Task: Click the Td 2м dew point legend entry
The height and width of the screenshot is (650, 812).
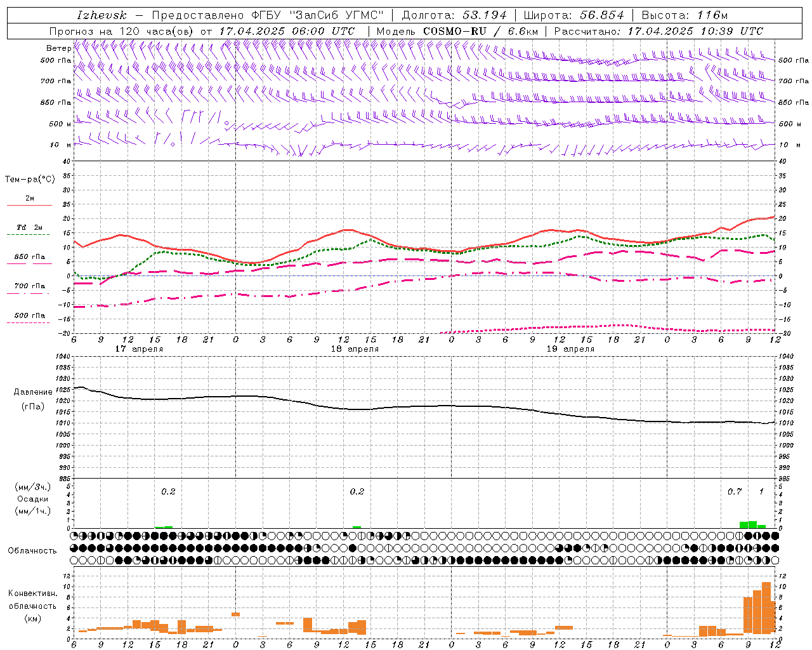Action: [x=30, y=227]
